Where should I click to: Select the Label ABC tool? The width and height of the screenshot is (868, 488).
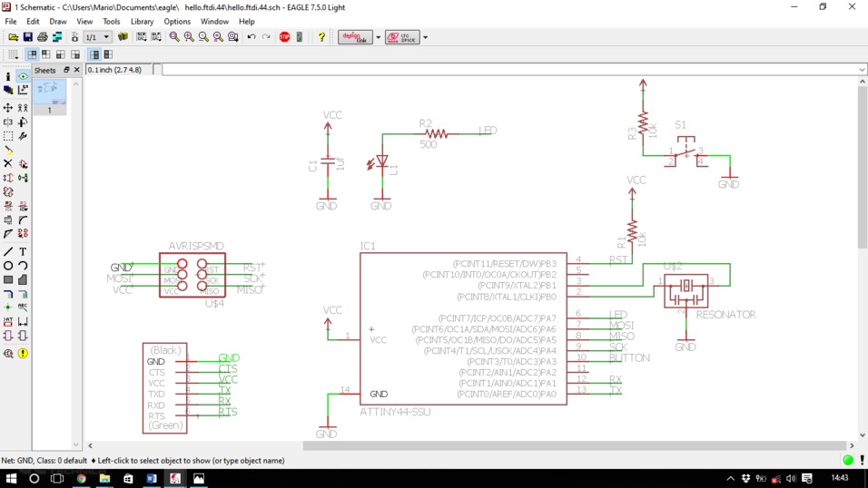pos(23,307)
